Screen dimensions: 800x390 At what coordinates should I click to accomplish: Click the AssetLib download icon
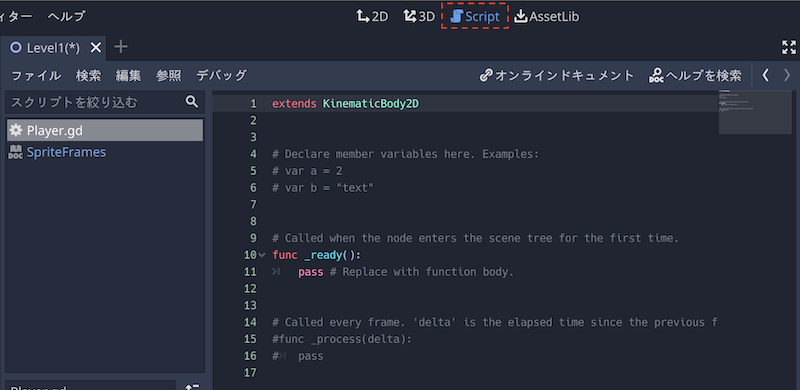click(520, 16)
